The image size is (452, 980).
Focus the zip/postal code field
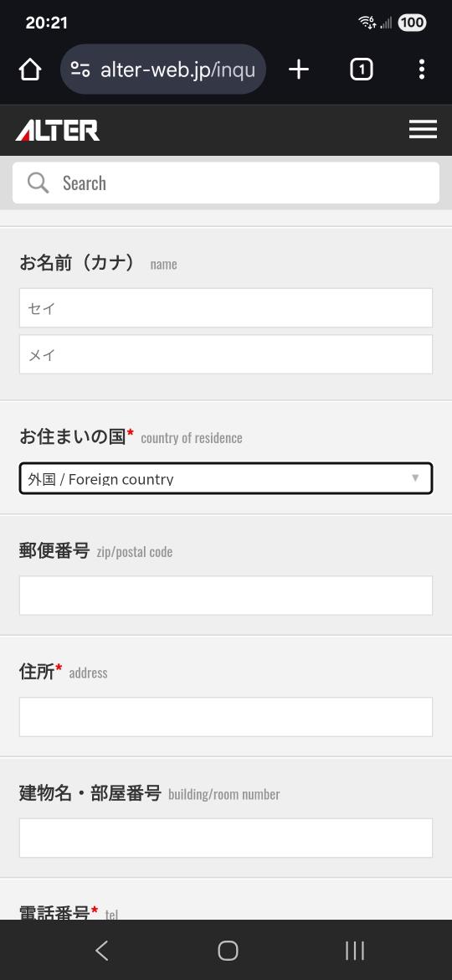tap(226, 596)
